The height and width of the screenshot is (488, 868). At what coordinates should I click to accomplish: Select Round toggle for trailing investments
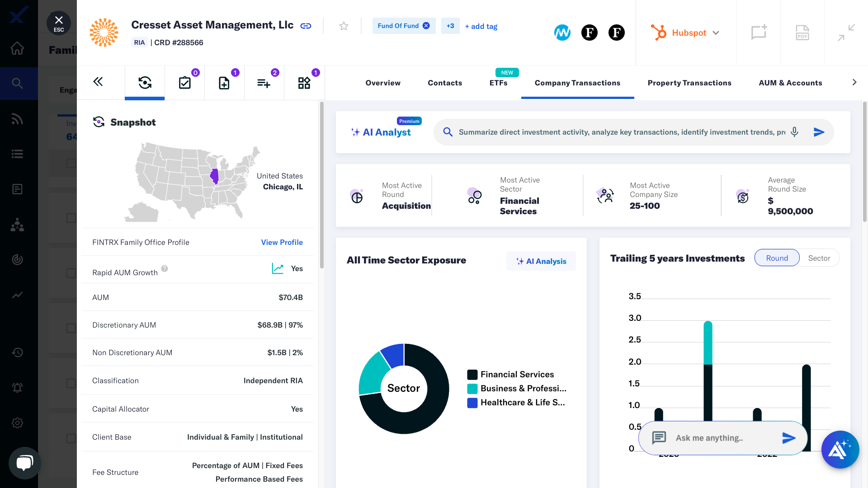click(x=777, y=258)
